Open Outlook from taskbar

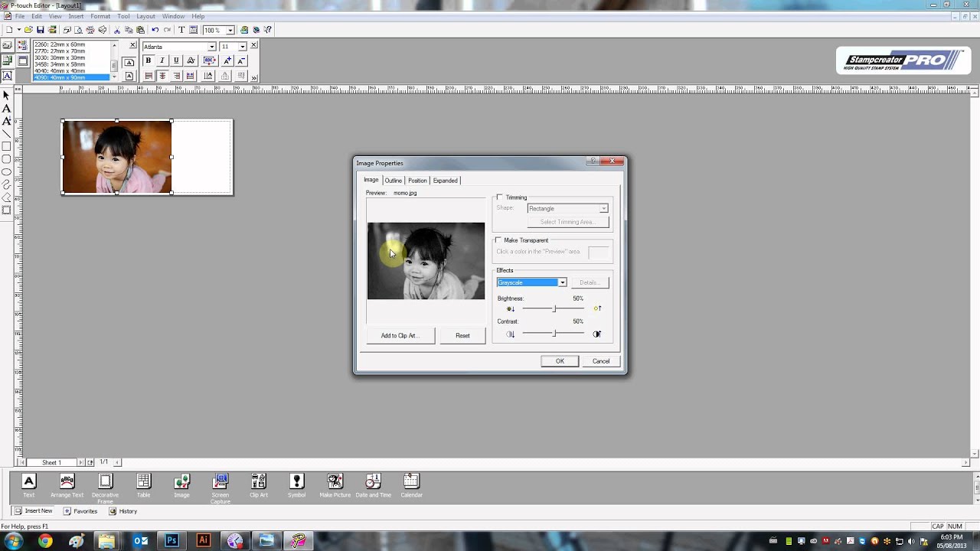click(140, 541)
